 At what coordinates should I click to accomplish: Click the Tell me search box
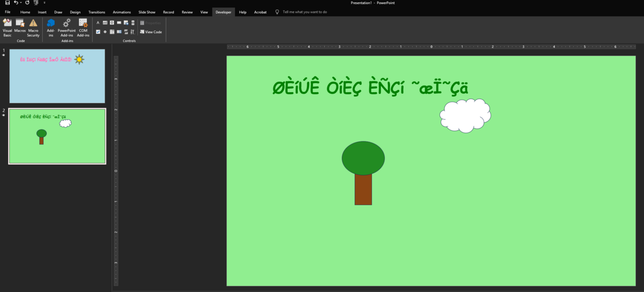pyautogui.click(x=304, y=12)
